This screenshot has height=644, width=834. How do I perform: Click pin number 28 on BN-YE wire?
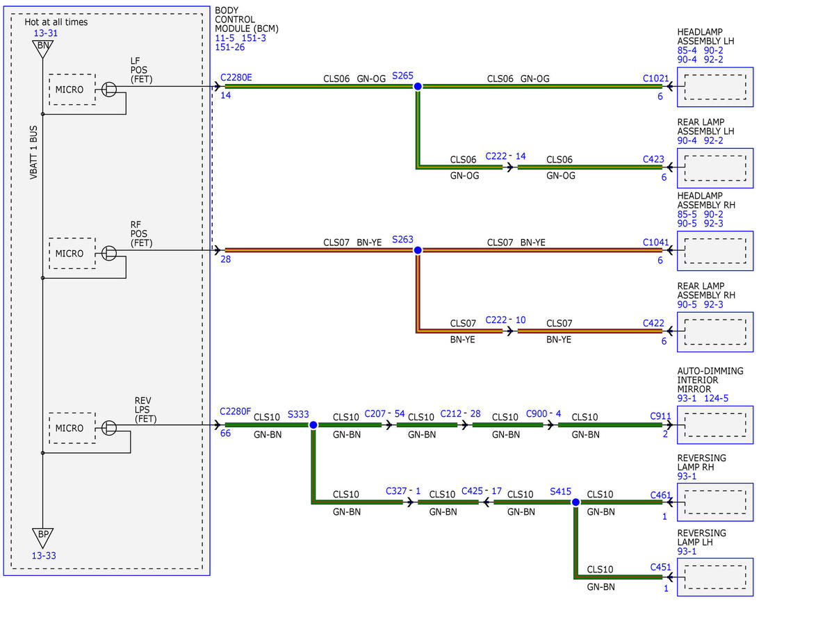[x=226, y=259]
